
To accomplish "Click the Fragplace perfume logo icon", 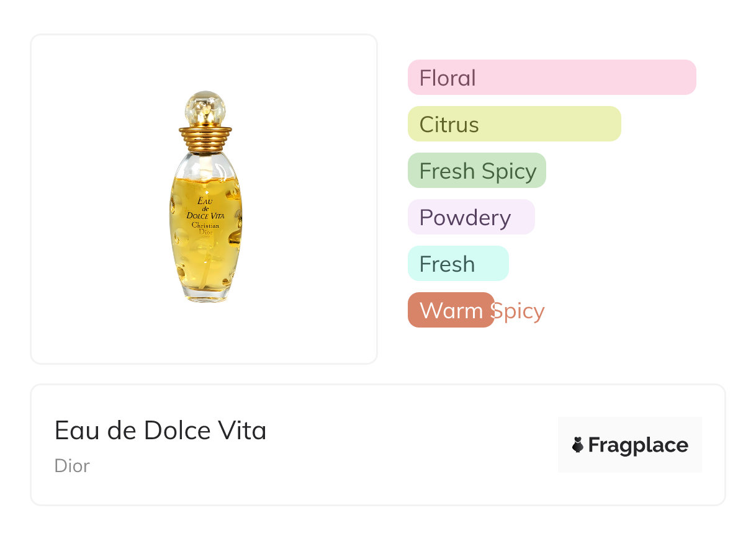I will [578, 445].
